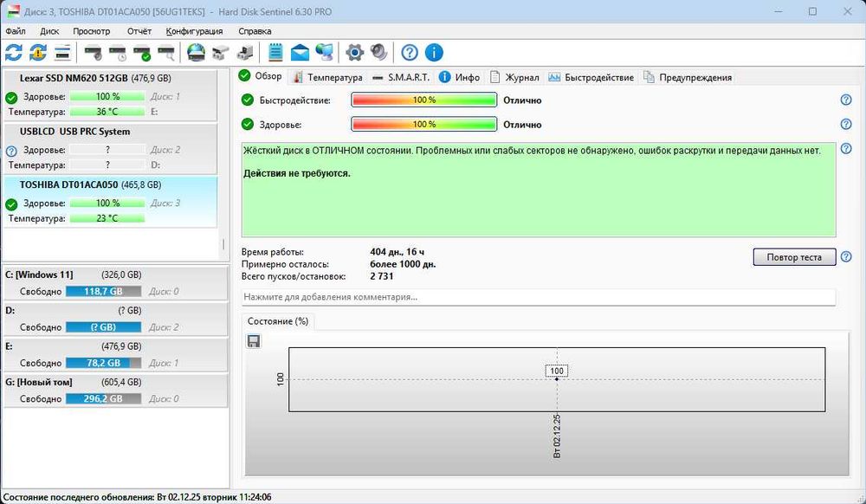
Task: Switch to the Обзор tab
Action: [x=261, y=76]
